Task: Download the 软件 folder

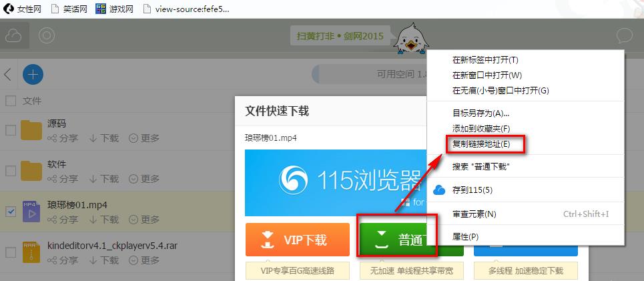Action: (104, 179)
